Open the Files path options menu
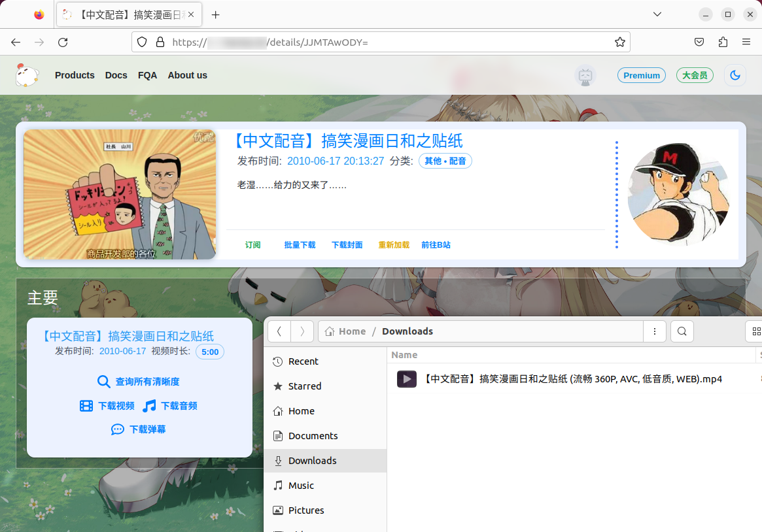This screenshot has height=532, width=762. (x=655, y=331)
